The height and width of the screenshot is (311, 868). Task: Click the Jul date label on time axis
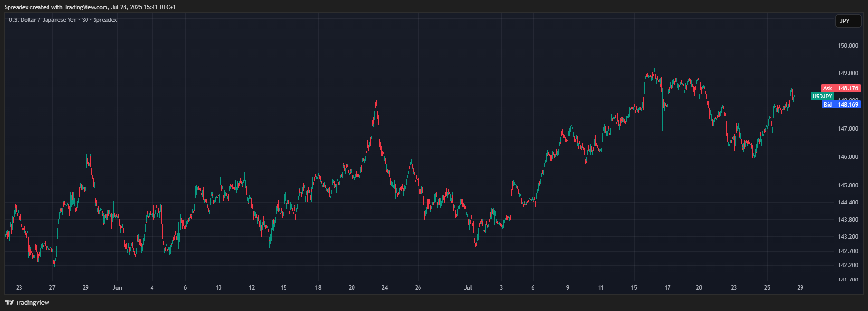tap(468, 288)
